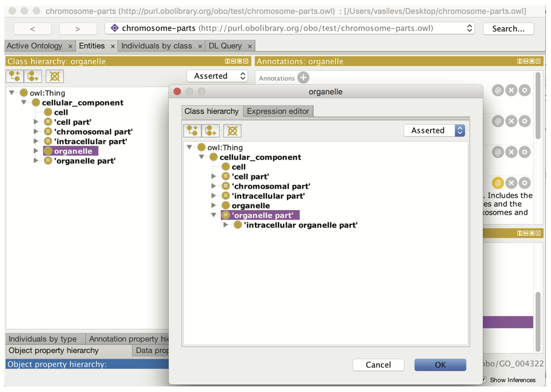Open Asserted dropdown in main Class hierarchy

point(217,76)
